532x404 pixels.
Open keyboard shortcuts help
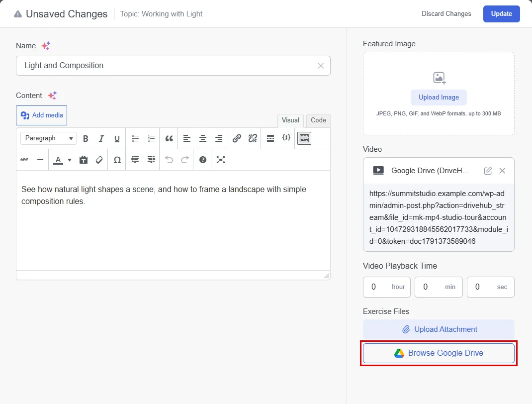(203, 160)
